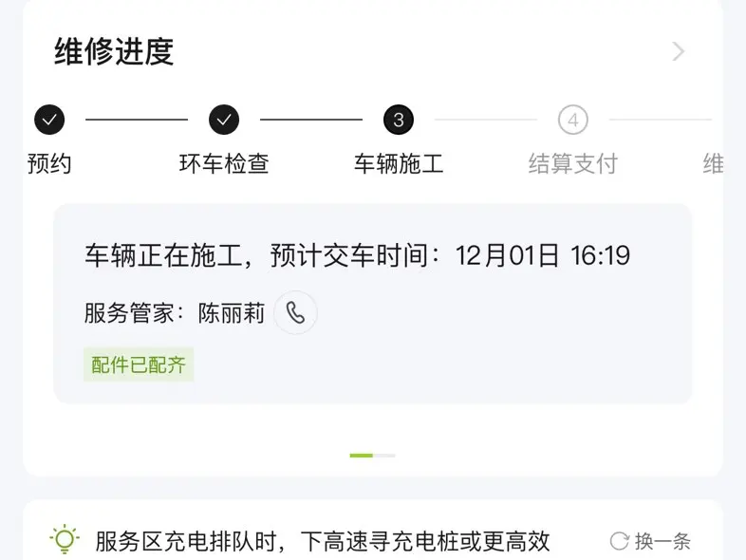Tap the partially visible 维 step label
746x560 pixels.
click(x=713, y=164)
